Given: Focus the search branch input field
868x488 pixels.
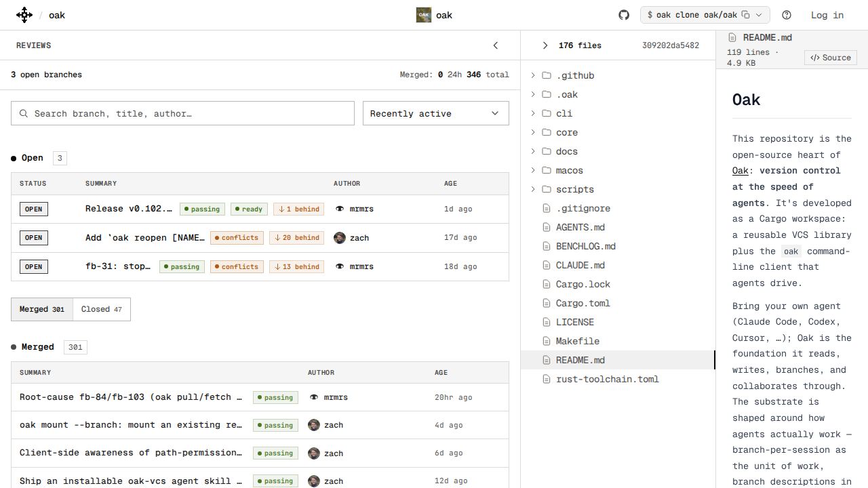Looking at the screenshot, I should tap(182, 113).
